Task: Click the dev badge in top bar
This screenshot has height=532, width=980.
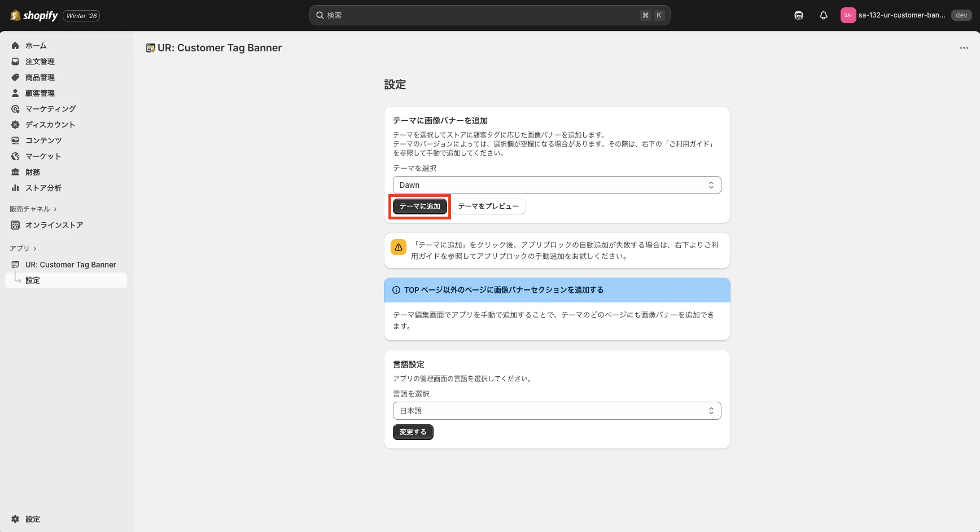Action: [961, 15]
